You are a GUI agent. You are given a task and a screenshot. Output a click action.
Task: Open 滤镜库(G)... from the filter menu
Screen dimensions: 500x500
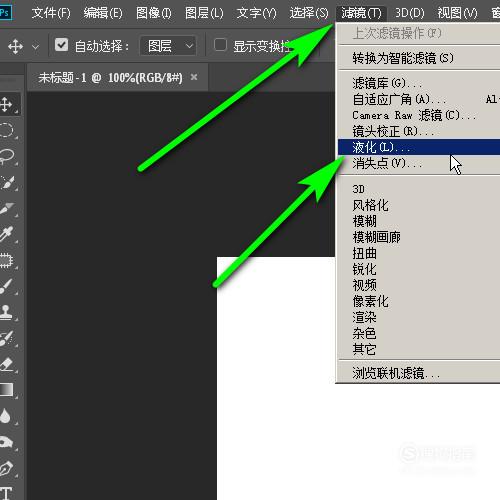click(418, 83)
